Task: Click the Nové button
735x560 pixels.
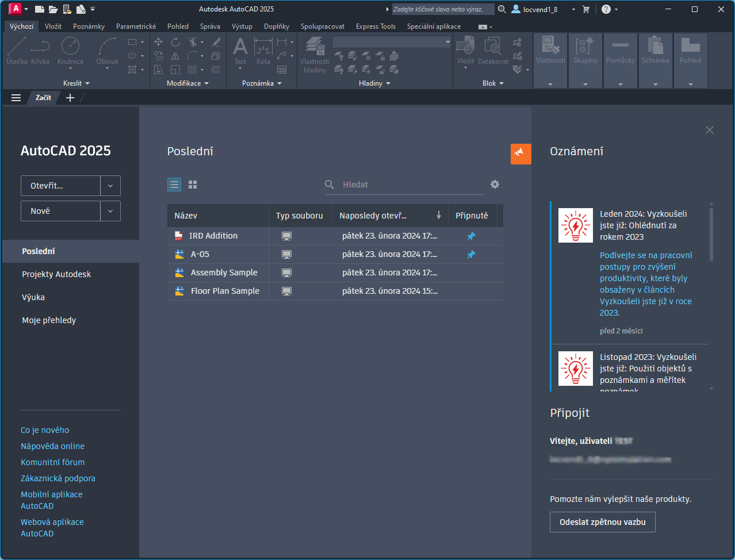Action: 60,211
